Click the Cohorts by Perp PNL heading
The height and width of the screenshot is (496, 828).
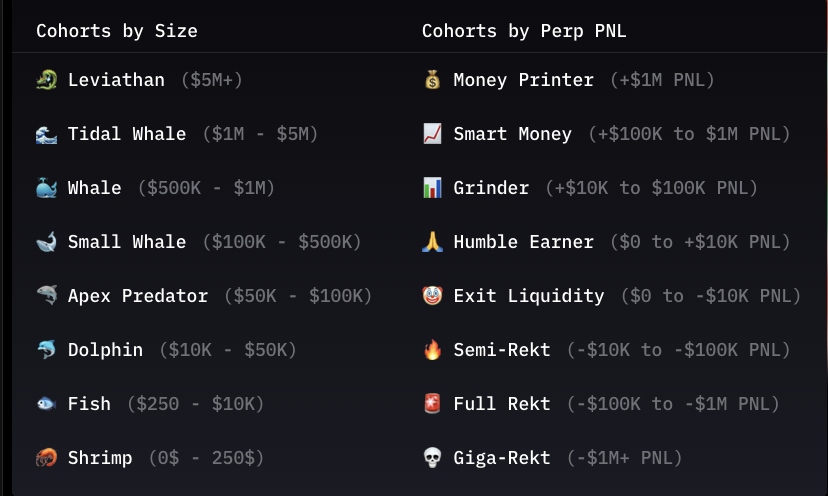(524, 31)
